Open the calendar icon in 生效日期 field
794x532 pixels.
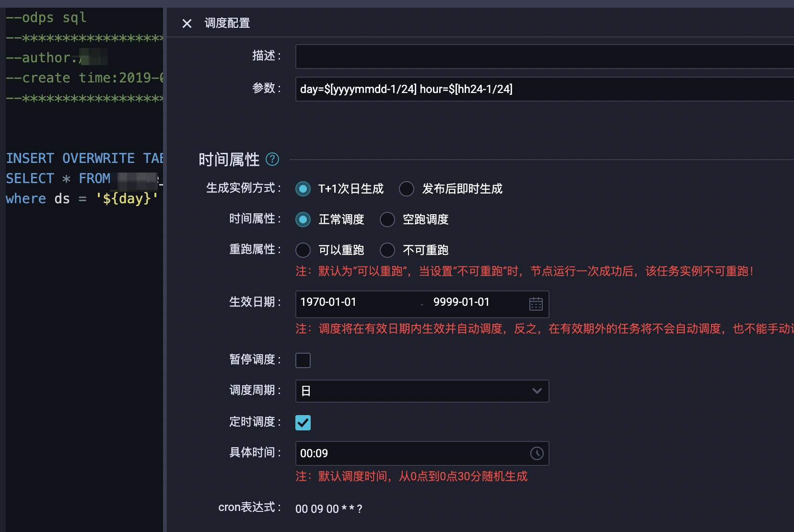point(536,304)
